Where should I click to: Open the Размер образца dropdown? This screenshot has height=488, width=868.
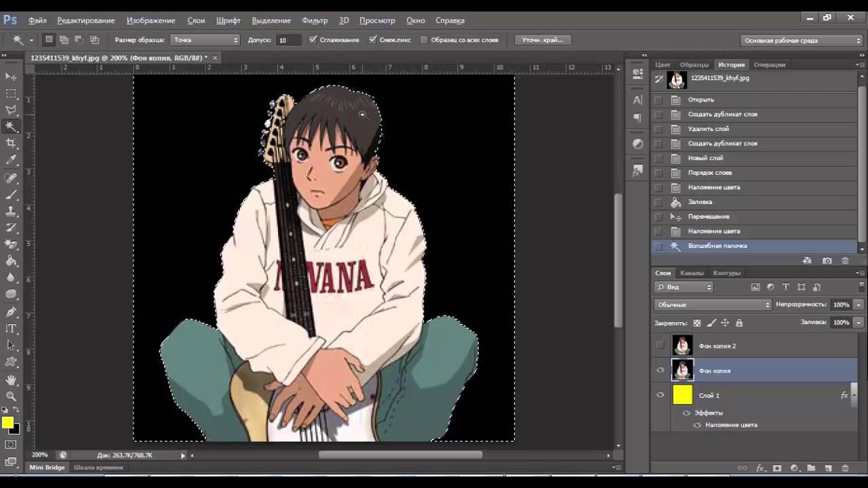[205, 40]
